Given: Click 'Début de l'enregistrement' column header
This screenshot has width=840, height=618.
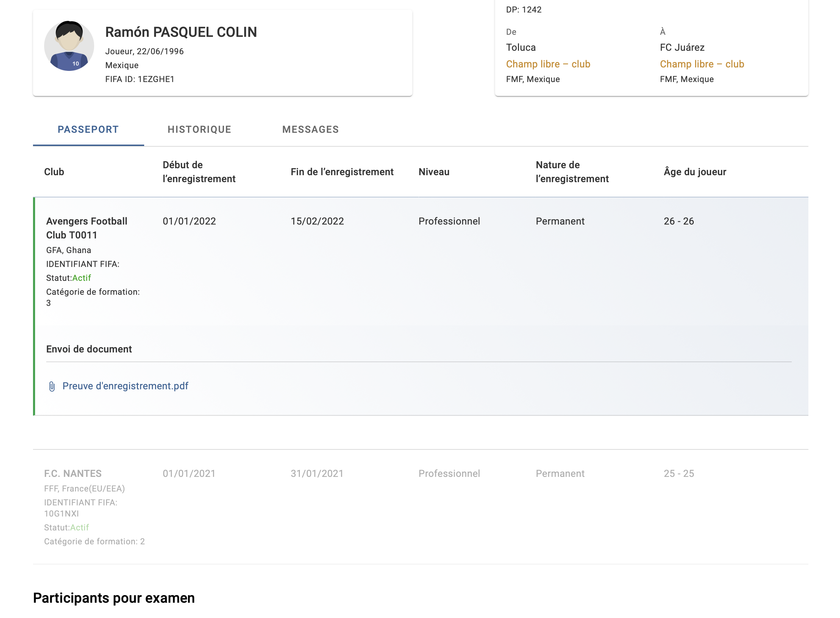Looking at the screenshot, I should tap(199, 172).
